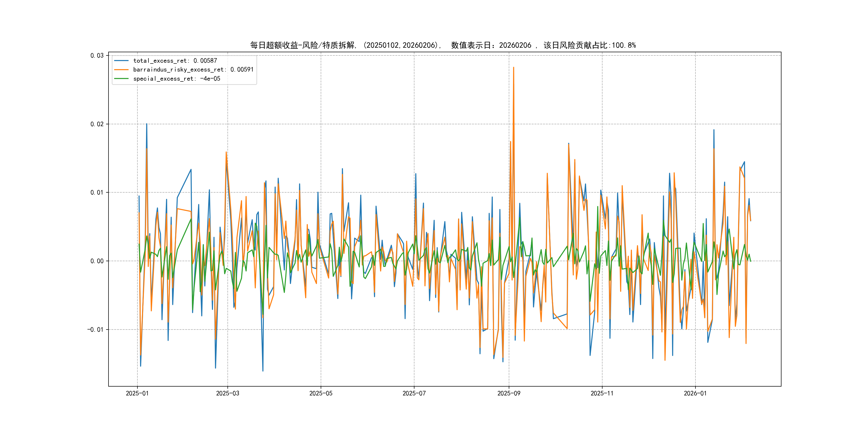Click the 2025-01 x-axis tick label

click(x=137, y=393)
